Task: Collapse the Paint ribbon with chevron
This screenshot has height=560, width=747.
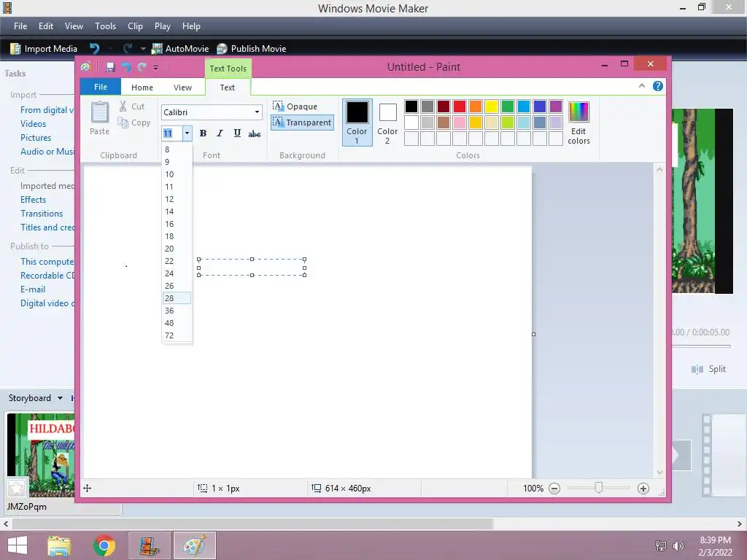Action: [642, 86]
